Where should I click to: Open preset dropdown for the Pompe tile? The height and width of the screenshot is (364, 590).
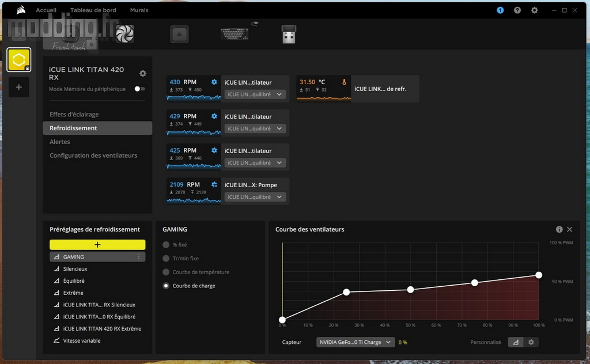pos(255,197)
